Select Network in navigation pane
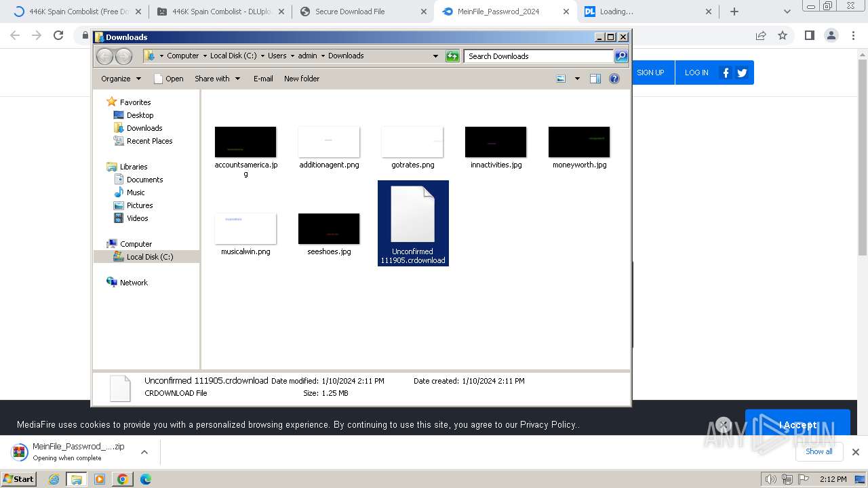 (134, 283)
